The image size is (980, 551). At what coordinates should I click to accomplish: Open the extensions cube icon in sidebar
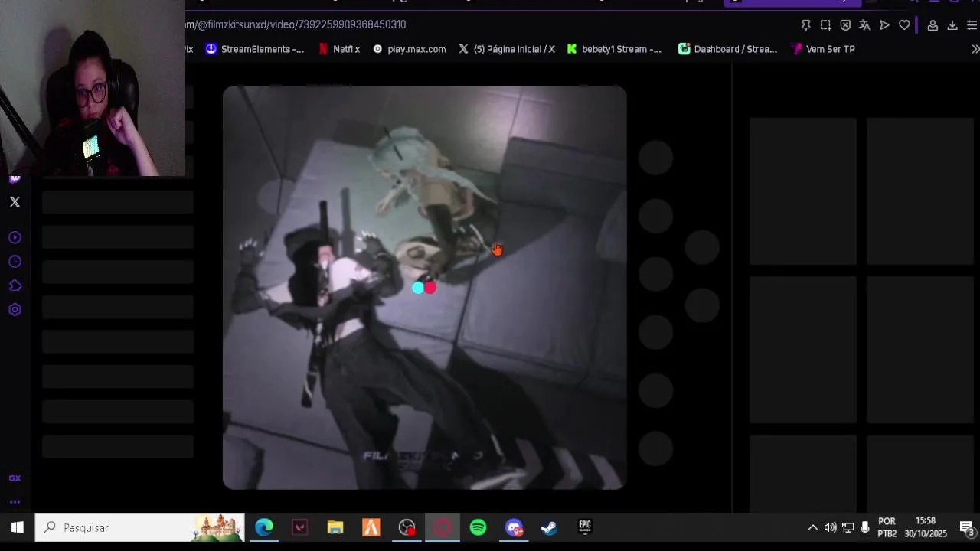15,285
